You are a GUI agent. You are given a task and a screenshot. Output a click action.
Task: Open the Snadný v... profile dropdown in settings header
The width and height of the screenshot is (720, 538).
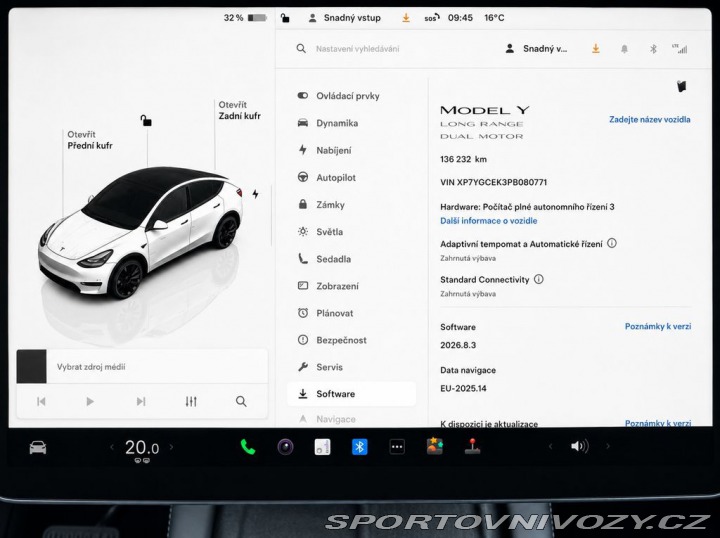(x=536, y=49)
